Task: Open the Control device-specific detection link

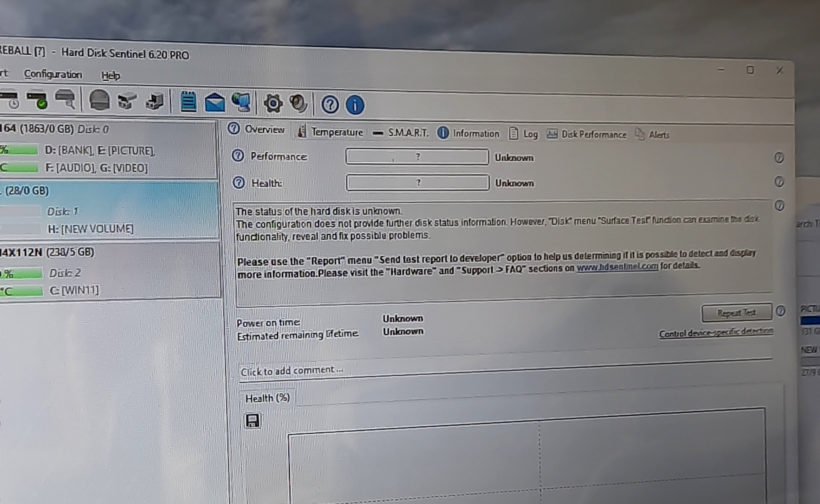Action: point(716,333)
